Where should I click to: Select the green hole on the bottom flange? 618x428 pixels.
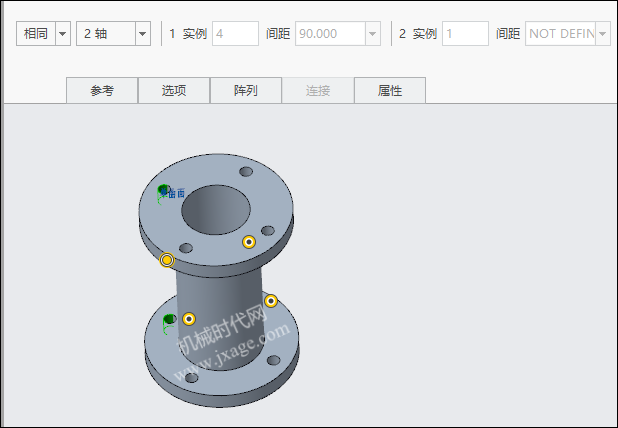pyautogui.click(x=169, y=319)
